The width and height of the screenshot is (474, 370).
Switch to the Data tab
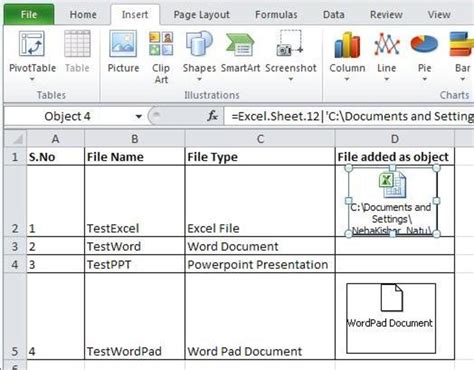pyautogui.click(x=334, y=15)
